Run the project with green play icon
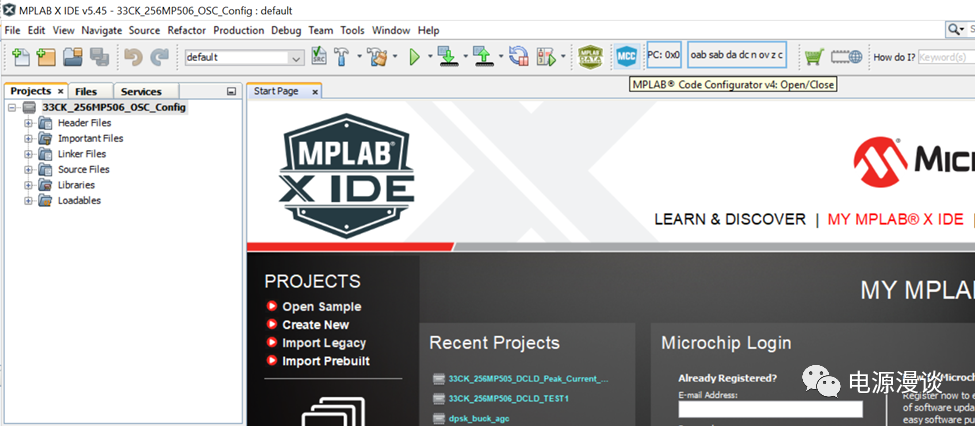Image resolution: width=975 pixels, height=426 pixels. click(x=415, y=57)
